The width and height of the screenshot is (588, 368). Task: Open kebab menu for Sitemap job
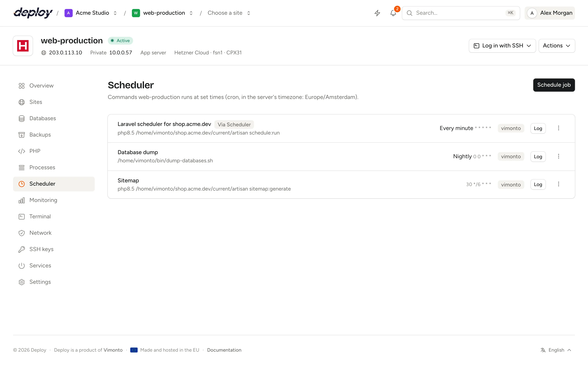point(558,184)
